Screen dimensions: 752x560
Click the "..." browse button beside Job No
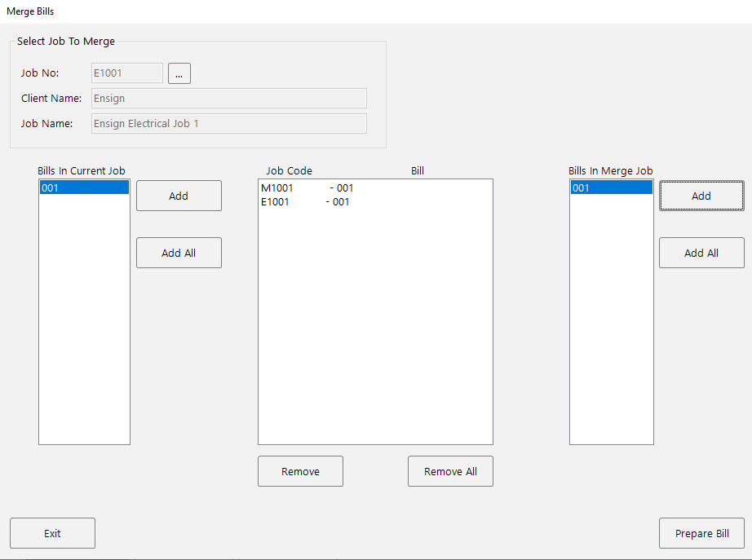179,73
